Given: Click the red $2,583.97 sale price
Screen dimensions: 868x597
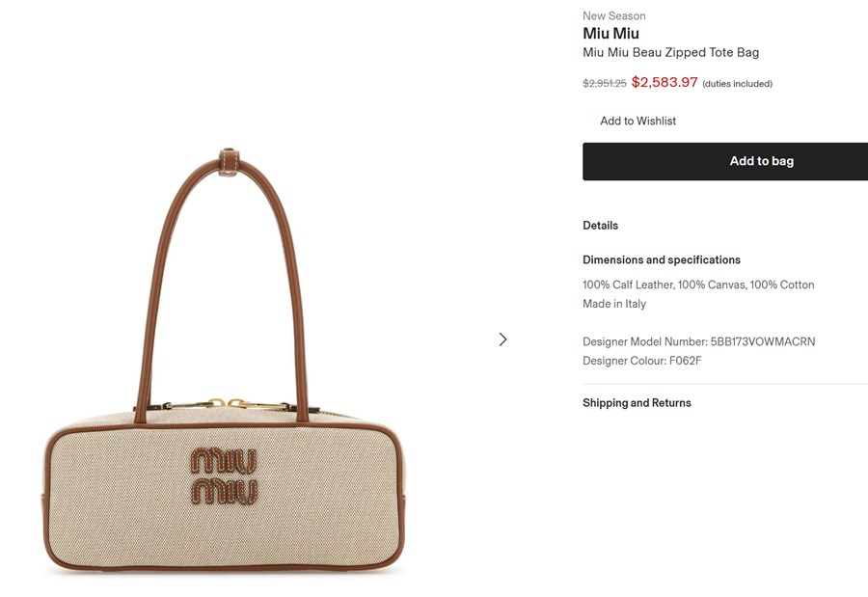Looking at the screenshot, I should coord(664,83).
